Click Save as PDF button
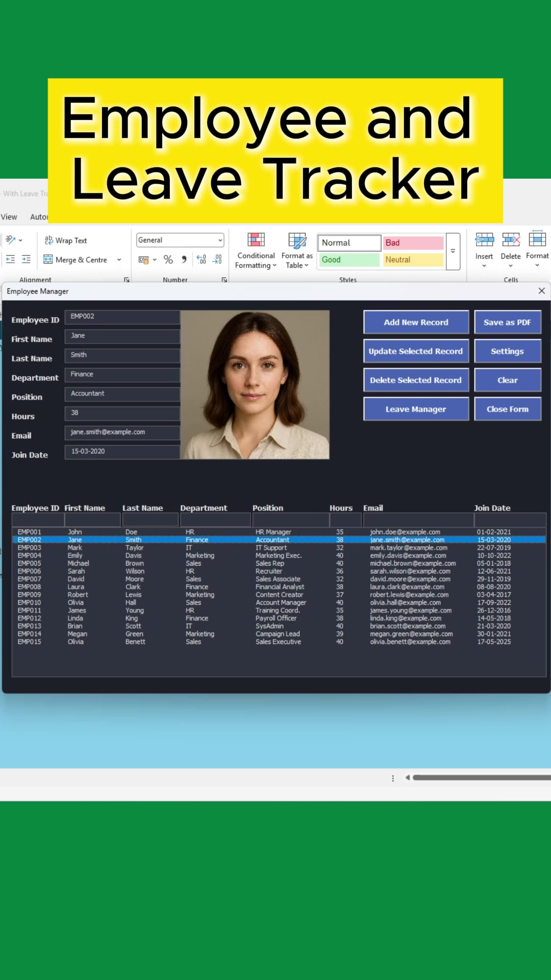The width and height of the screenshot is (551, 980). pyautogui.click(x=508, y=322)
